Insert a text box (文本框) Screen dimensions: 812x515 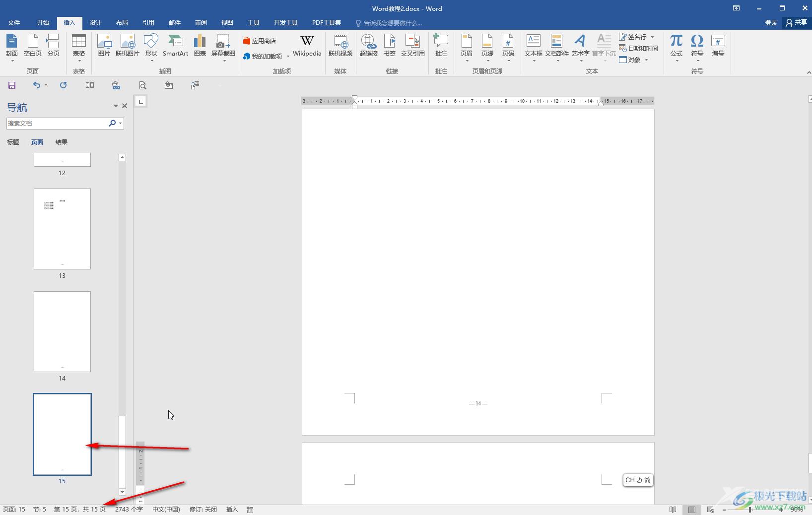pyautogui.click(x=534, y=48)
